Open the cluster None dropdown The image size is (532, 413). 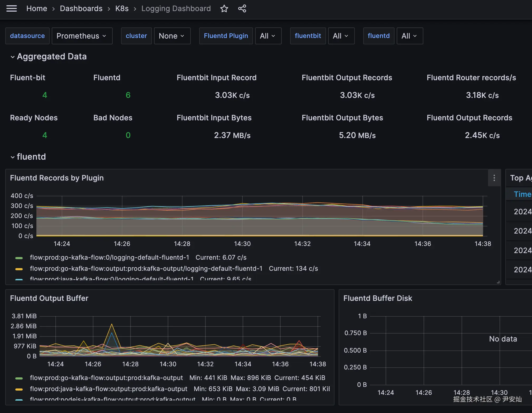(172, 36)
